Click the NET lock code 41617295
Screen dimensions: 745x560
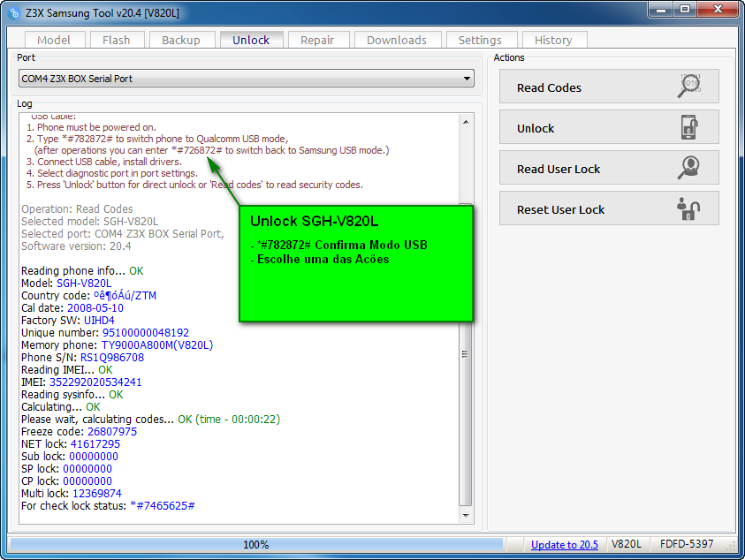click(x=95, y=444)
